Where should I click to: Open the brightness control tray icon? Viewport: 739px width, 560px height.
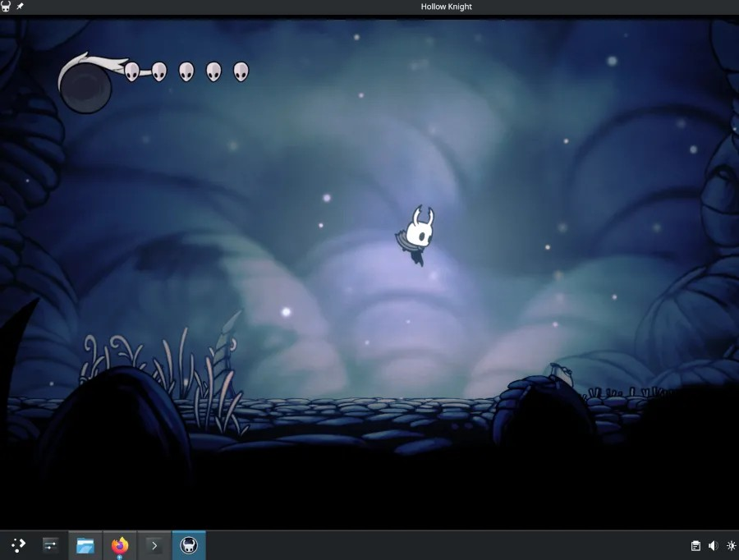pyautogui.click(x=731, y=544)
